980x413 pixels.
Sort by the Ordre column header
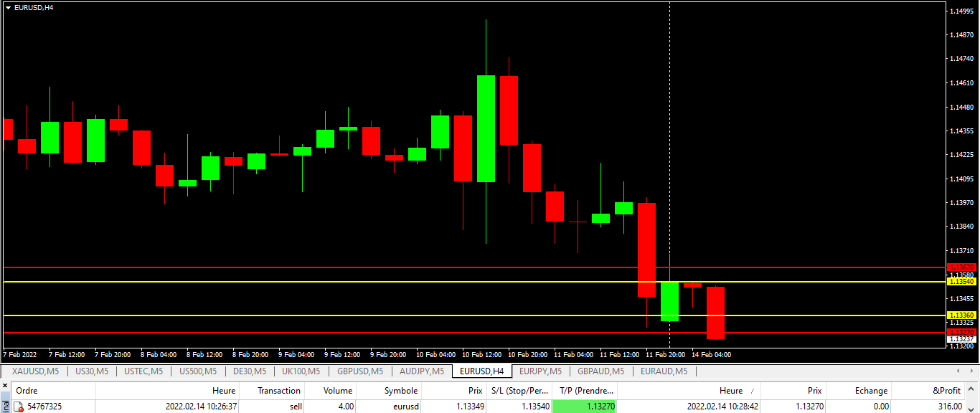pyautogui.click(x=55, y=391)
